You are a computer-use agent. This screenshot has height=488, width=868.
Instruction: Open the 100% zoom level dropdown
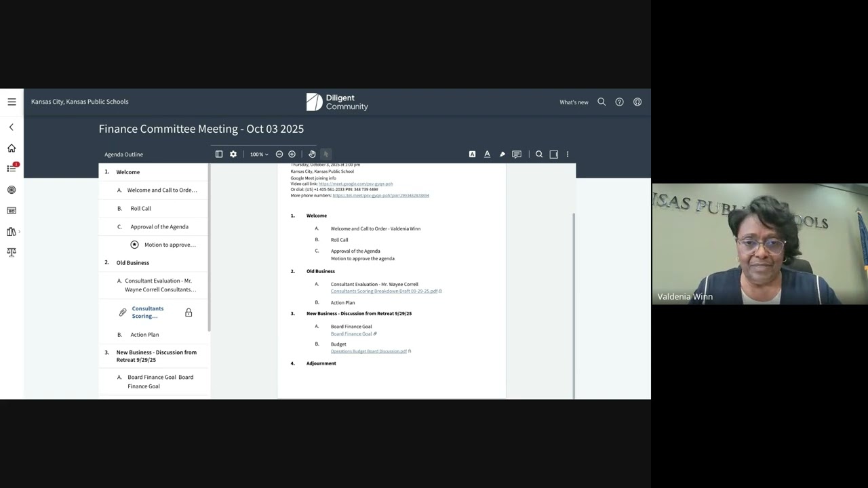[x=259, y=155]
